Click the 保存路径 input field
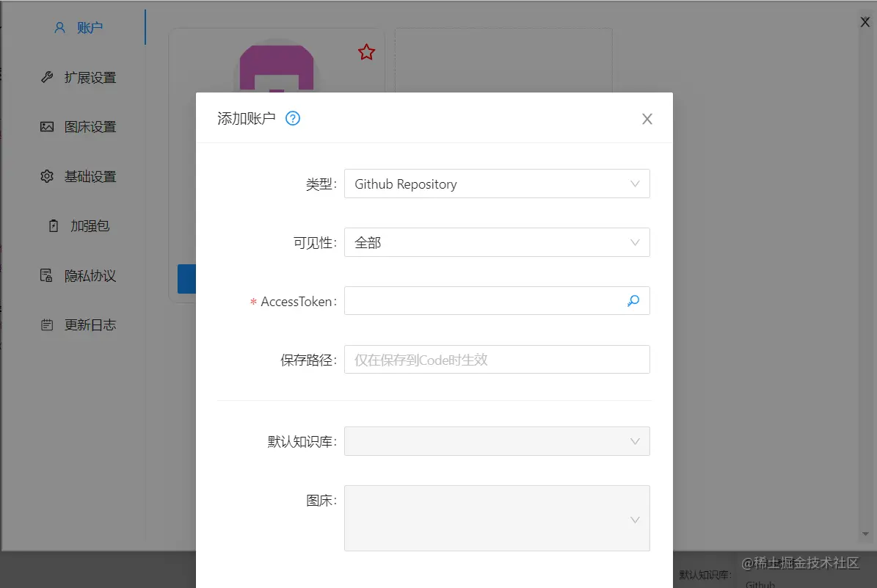Screen dimensions: 877x588 click(497, 359)
